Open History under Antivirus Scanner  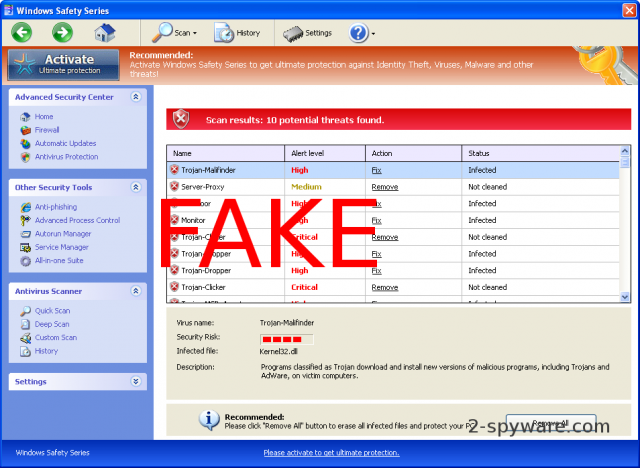(46, 351)
